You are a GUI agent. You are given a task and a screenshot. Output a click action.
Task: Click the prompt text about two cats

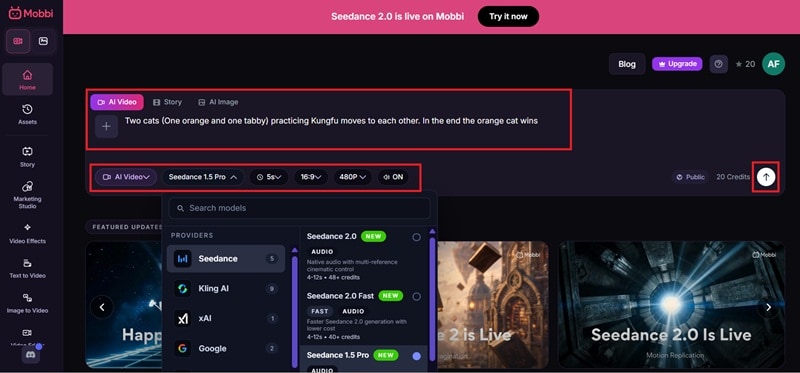(x=331, y=121)
